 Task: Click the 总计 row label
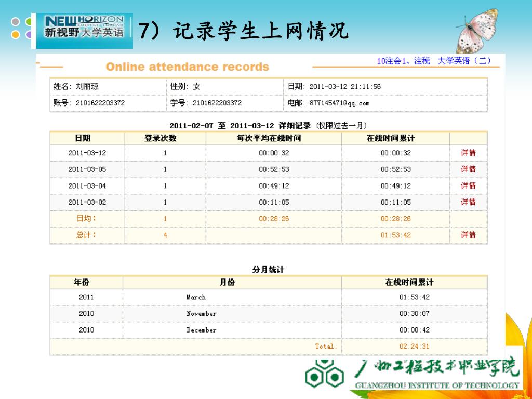coord(86,235)
